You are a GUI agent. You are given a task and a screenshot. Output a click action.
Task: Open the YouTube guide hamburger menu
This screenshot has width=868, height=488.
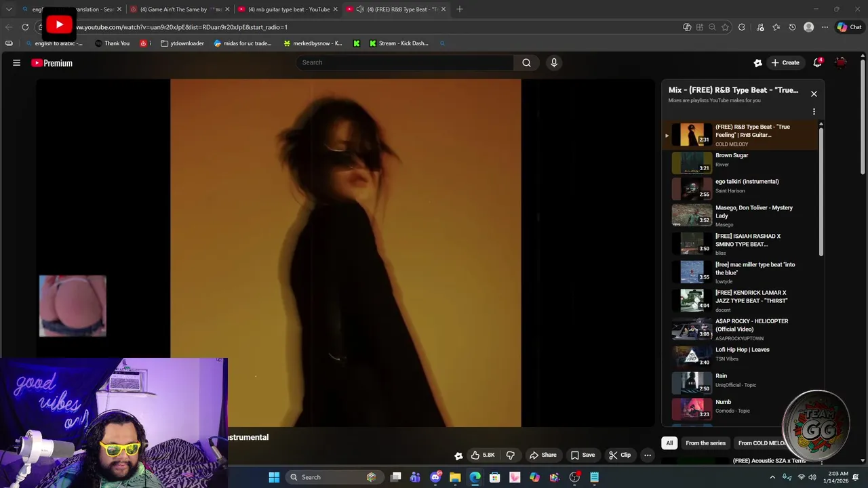16,63
